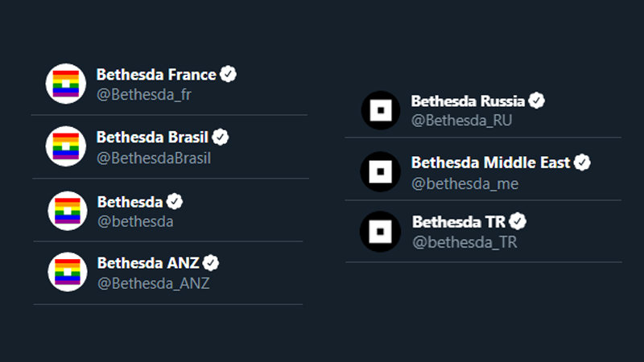Click verified badge beside Bethesda ANZ

click(x=211, y=262)
